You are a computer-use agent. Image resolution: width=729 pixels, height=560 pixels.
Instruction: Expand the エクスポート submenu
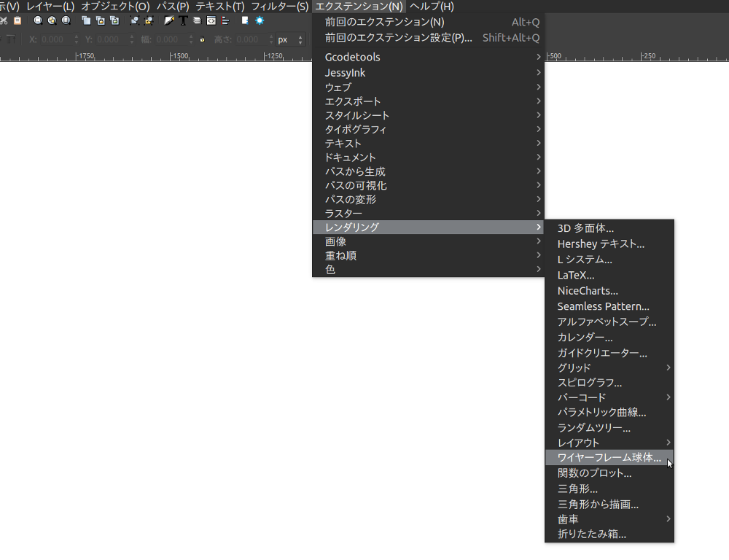[428, 101]
